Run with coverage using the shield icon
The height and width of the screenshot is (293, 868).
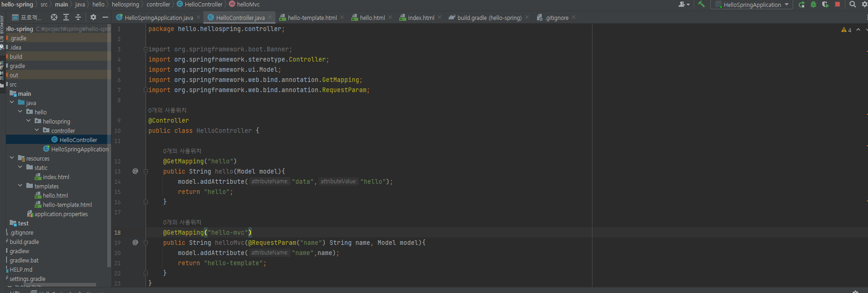click(x=825, y=5)
